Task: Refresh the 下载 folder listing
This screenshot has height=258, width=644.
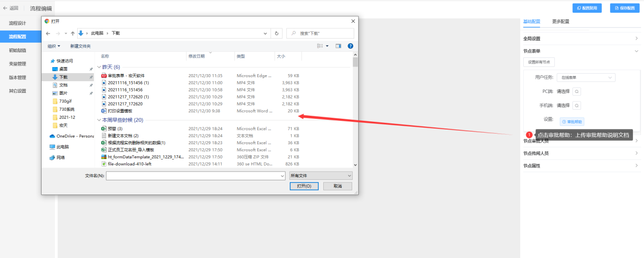Action: click(x=277, y=34)
